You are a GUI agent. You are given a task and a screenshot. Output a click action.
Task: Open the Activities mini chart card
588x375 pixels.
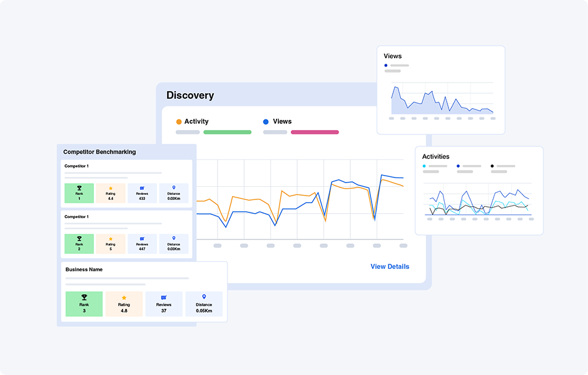[x=479, y=190]
